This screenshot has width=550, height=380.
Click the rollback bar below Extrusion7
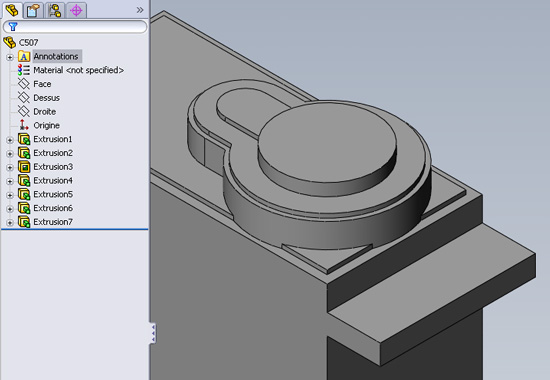point(75,229)
